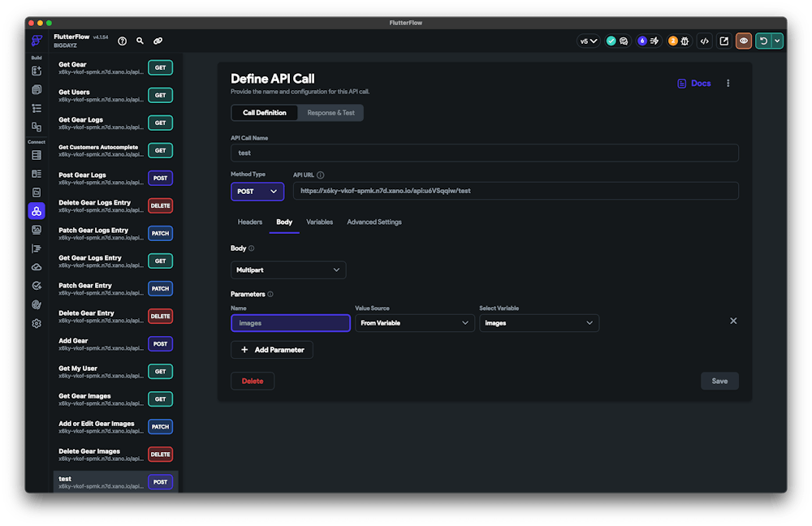The width and height of the screenshot is (812, 526).
Task: Switch to the Call Definition tab
Action: (264, 113)
